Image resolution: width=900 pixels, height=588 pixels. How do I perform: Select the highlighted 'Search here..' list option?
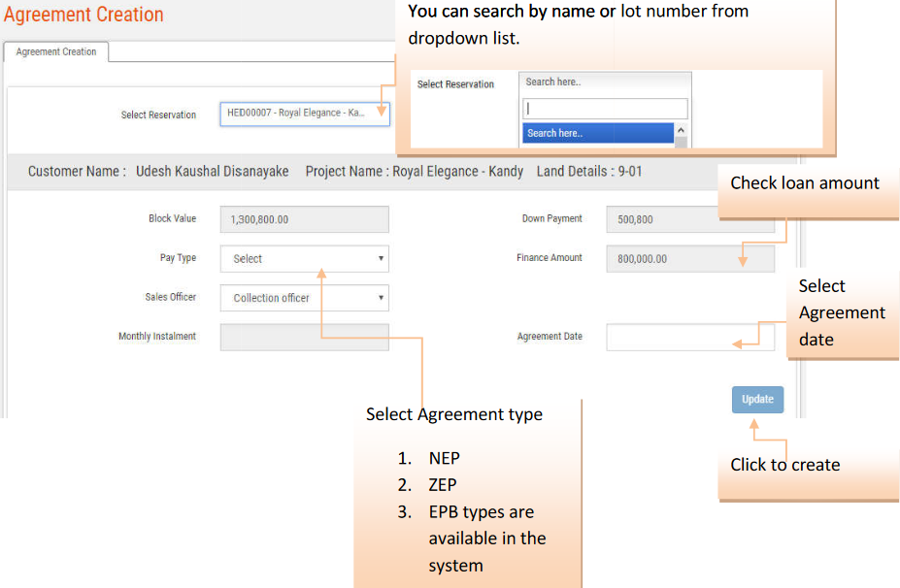point(597,133)
